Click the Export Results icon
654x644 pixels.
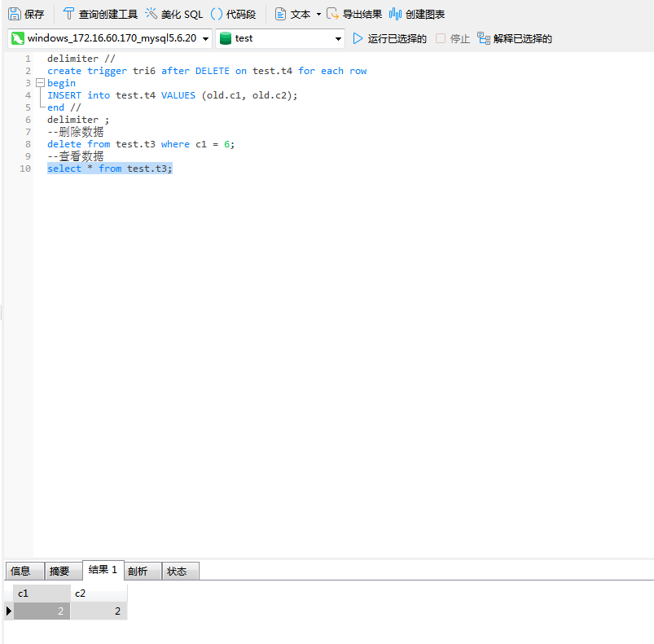point(332,14)
